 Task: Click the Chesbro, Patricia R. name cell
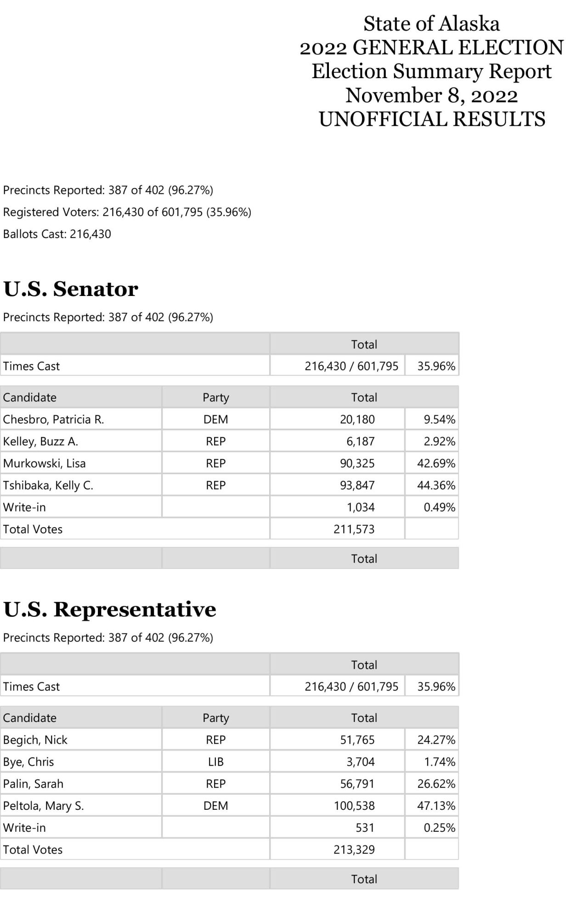[54, 420]
